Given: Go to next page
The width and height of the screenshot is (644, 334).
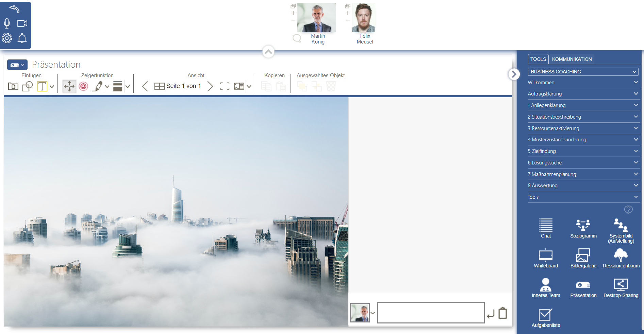Looking at the screenshot, I should coord(210,86).
